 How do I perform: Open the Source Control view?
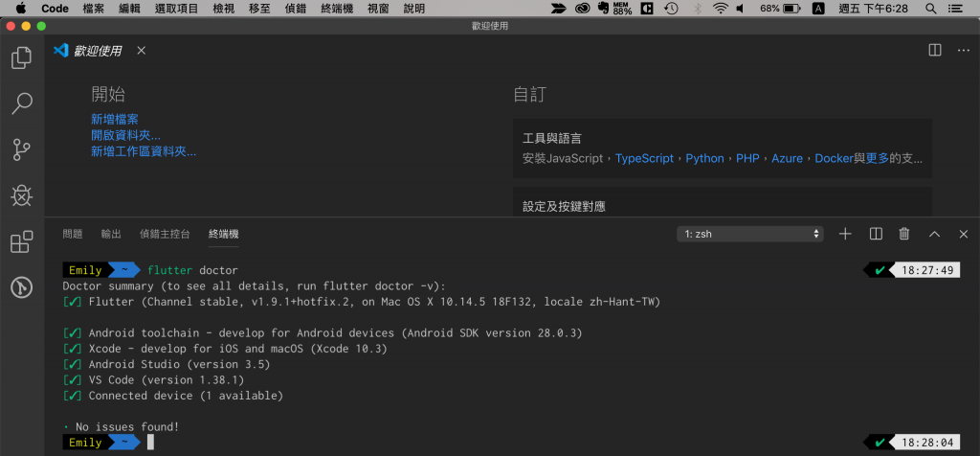21,149
